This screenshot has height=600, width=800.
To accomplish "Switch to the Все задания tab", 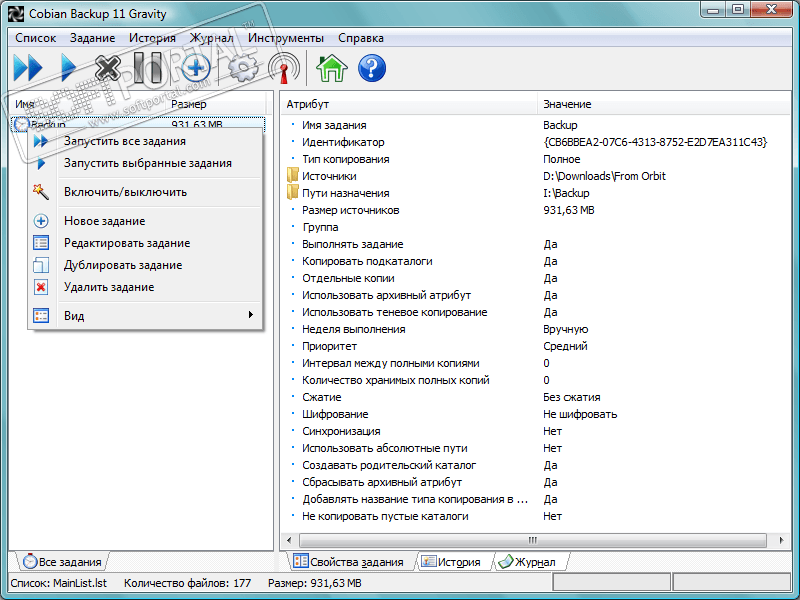I will (62, 562).
